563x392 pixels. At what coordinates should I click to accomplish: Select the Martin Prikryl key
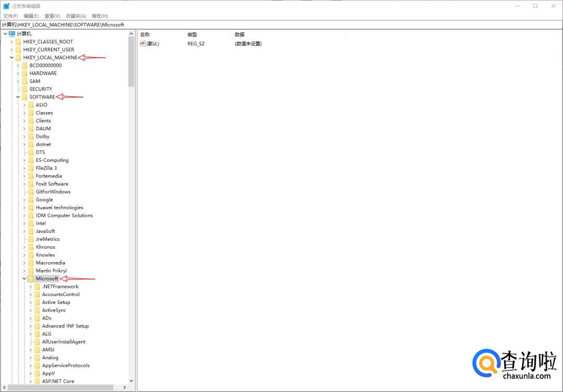[x=51, y=271]
